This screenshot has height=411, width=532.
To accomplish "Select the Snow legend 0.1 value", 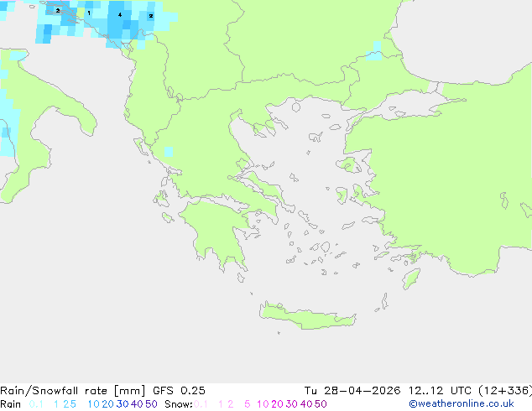I will (201, 404).
